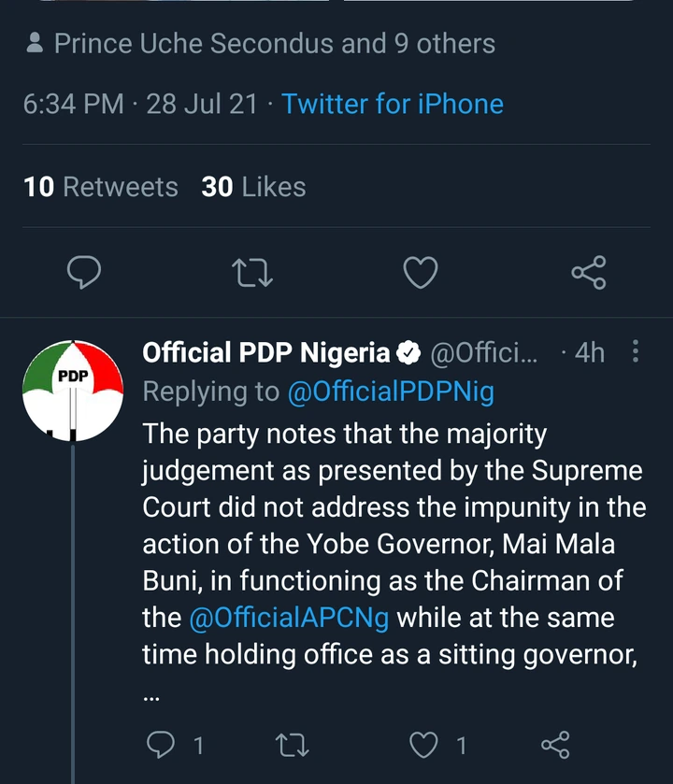The image size is (673, 784).
Task: Like the main tweet
Action: click(421, 273)
